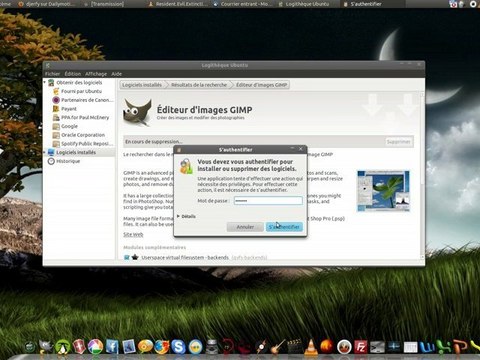The image size is (480, 360).
Task: Open the Édition menu
Action: [73, 74]
